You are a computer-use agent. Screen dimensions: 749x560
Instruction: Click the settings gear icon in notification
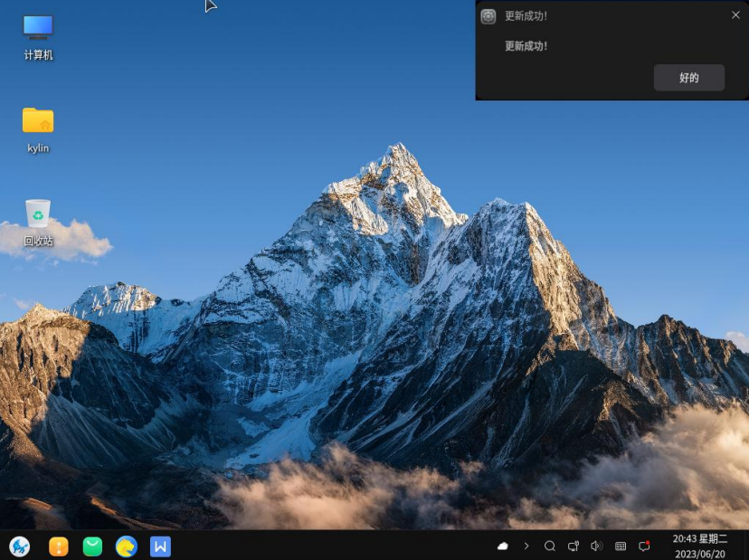[488, 16]
